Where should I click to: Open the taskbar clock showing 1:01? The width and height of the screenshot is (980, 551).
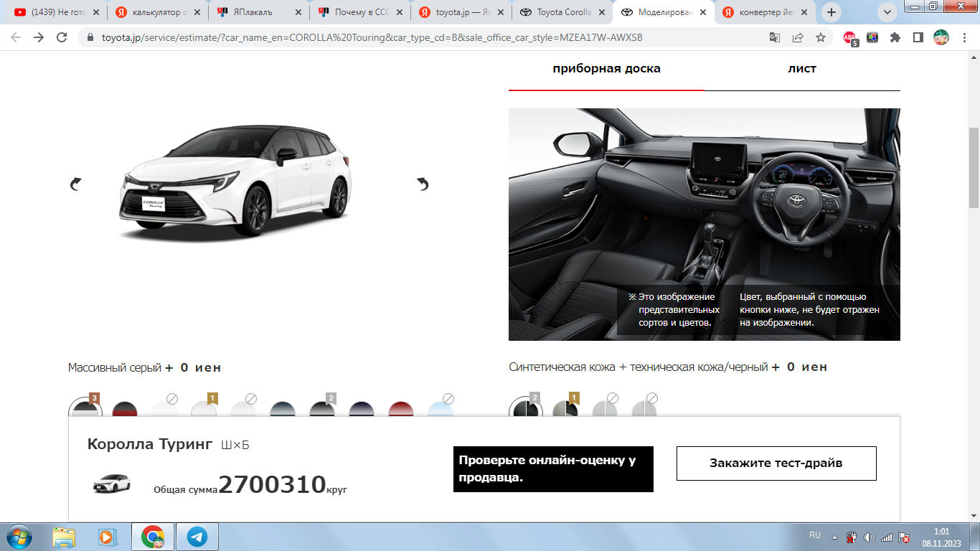pyautogui.click(x=942, y=537)
